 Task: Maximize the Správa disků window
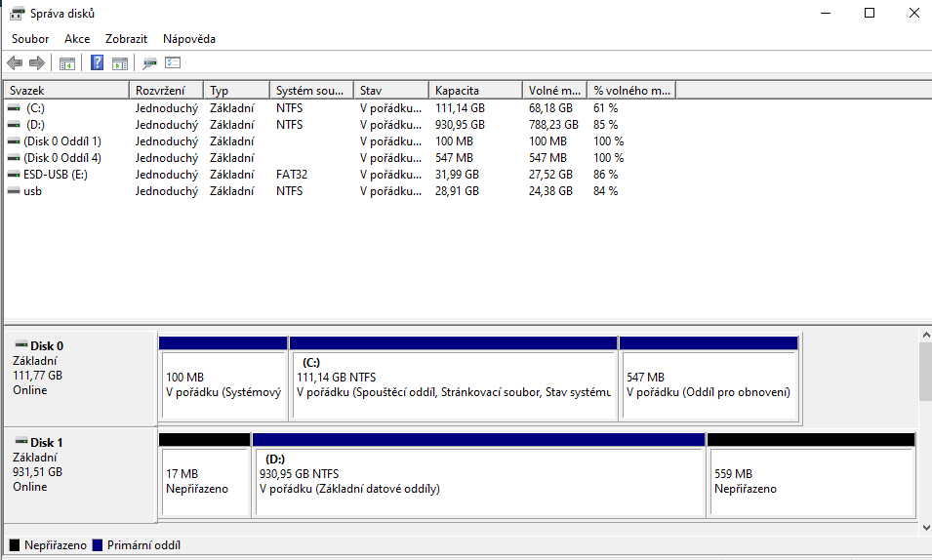[870, 13]
